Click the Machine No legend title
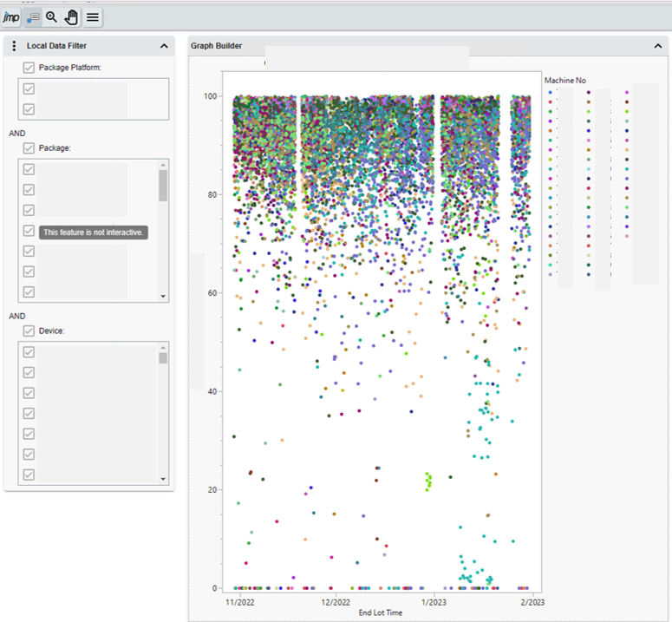672x622 pixels. 564,81
